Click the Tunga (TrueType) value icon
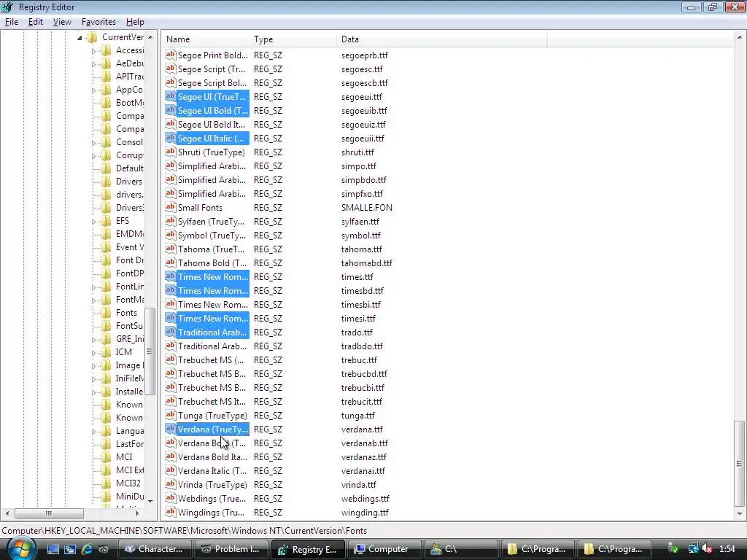Viewport: 747px width, 560px height. pos(171,415)
